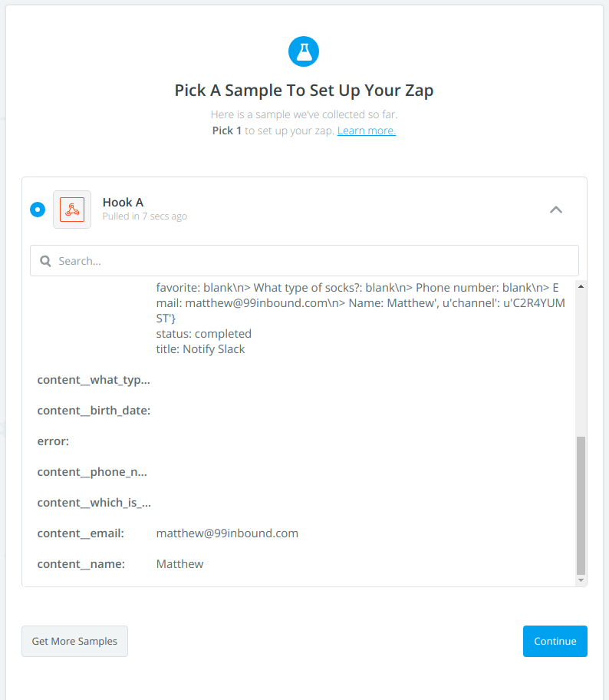Select the content__name field label
Screen dimensions: 609x700
[x=81, y=564]
